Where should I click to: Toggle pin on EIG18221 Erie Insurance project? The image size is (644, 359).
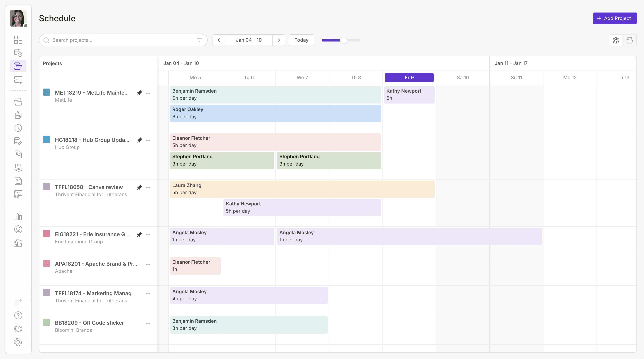[x=140, y=235]
